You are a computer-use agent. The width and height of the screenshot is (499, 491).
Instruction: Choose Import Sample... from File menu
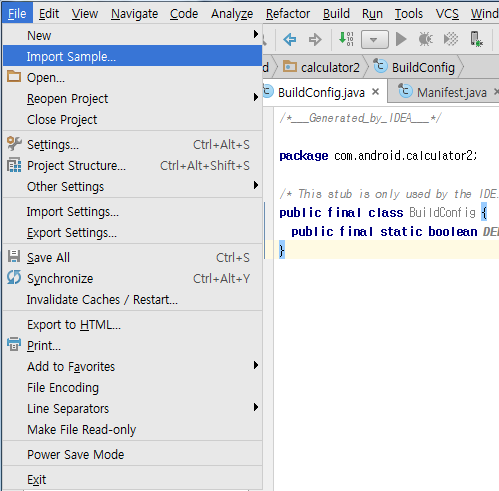pyautogui.click(x=133, y=56)
